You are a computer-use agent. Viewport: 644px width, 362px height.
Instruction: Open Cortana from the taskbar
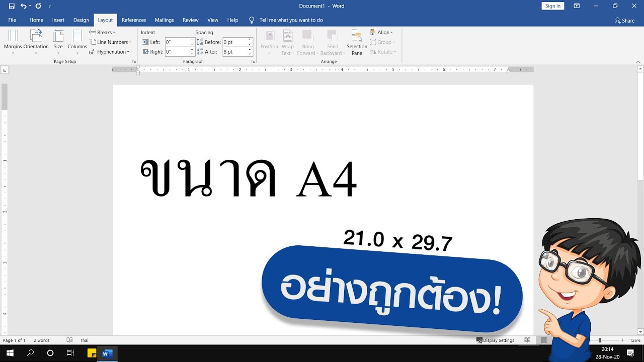(x=50, y=353)
